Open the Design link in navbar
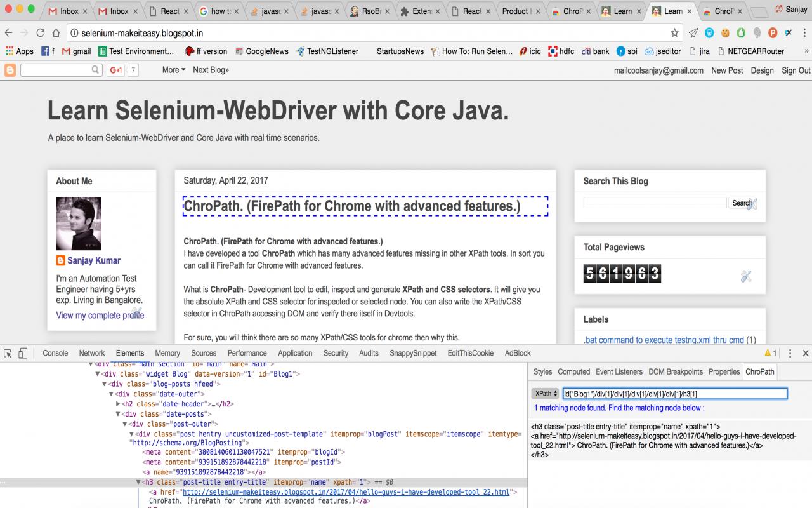The image size is (812, 508). click(x=762, y=70)
